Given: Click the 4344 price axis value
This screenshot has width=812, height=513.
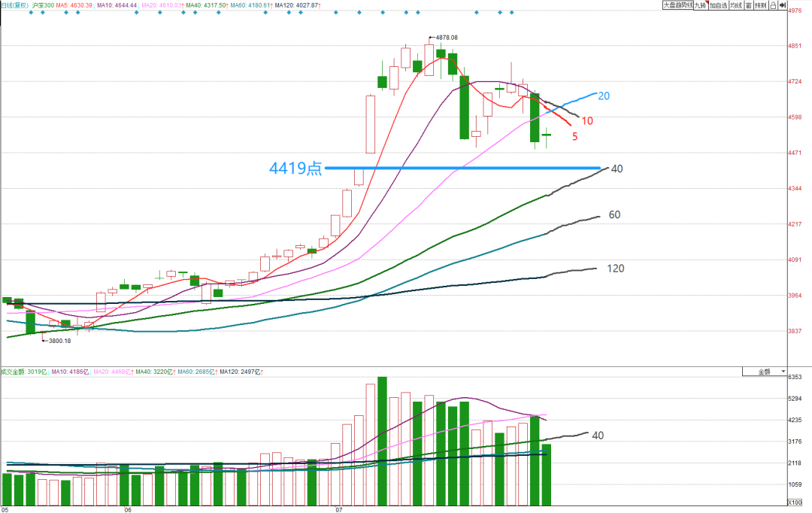Looking at the screenshot, I should coord(795,188).
